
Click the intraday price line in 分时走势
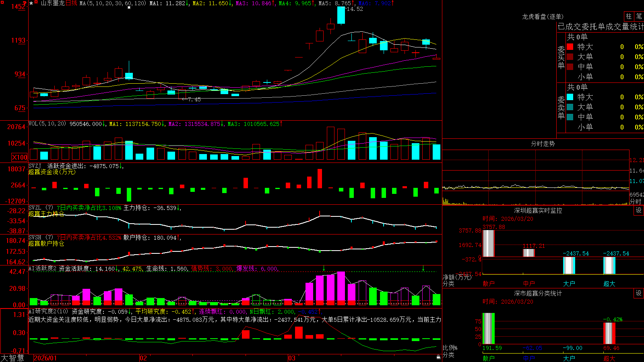click(x=535, y=187)
